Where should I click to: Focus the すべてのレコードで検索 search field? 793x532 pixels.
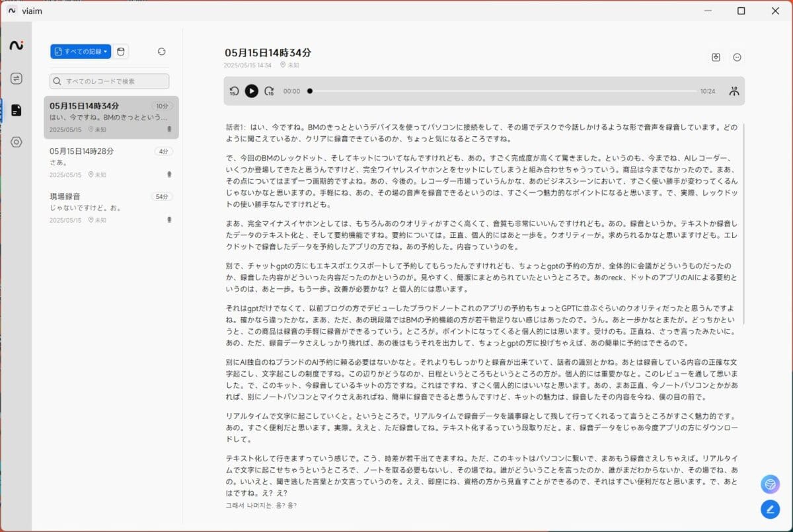click(110, 81)
